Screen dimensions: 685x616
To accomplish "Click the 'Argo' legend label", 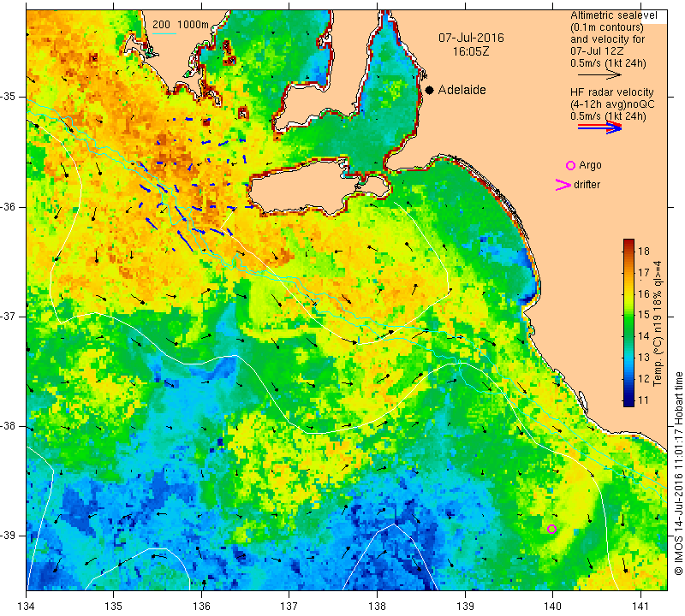I will point(590,165).
